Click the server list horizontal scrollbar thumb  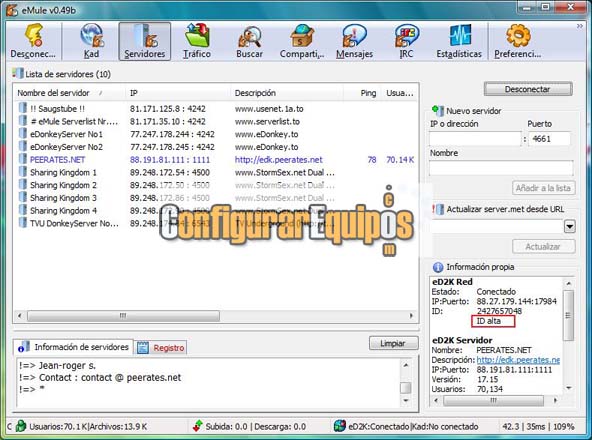pos(123,315)
